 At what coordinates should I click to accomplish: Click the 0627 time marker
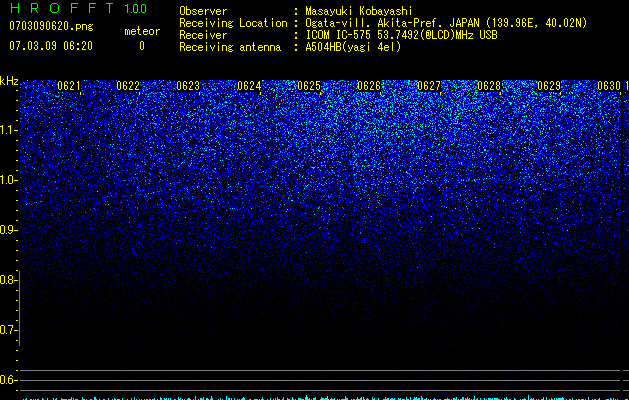[x=429, y=86]
